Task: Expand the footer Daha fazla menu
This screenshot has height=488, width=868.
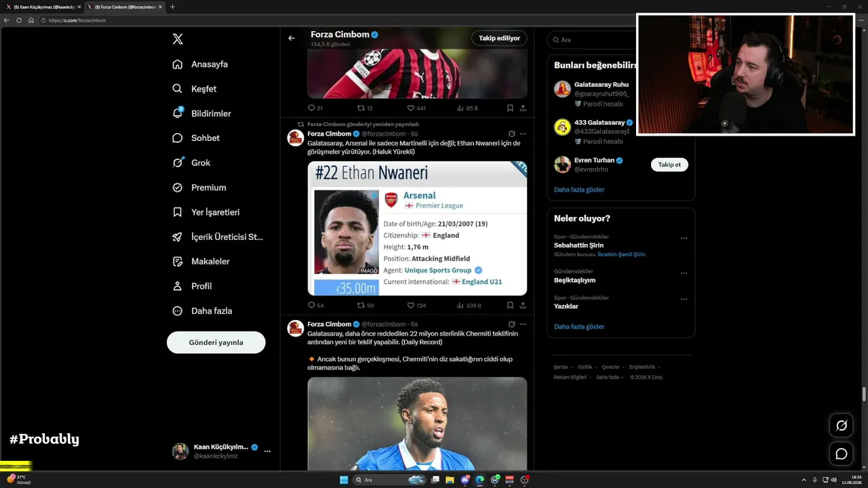Action: click(610, 377)
